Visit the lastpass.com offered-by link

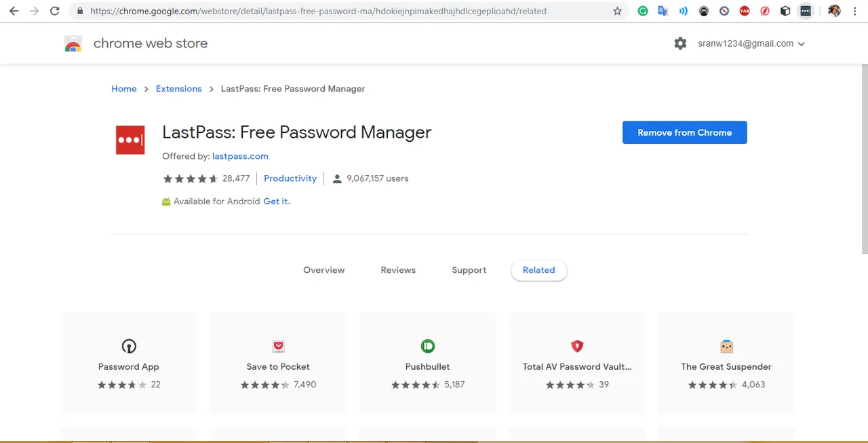tap(240, 156)
